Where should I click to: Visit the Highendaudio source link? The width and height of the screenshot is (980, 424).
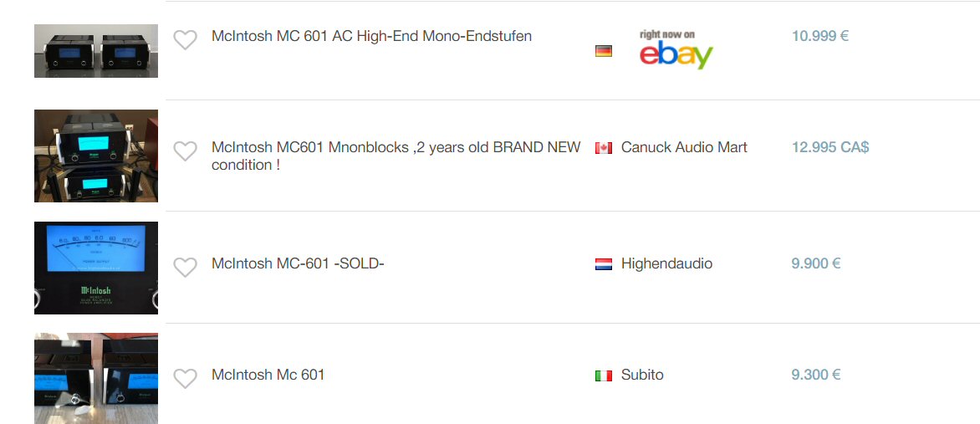666,263
